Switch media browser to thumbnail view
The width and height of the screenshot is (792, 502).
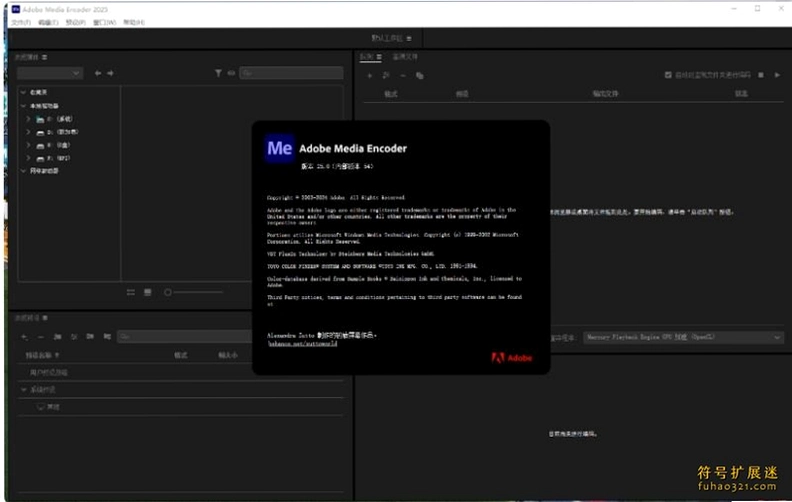click(x=147, y=292)
